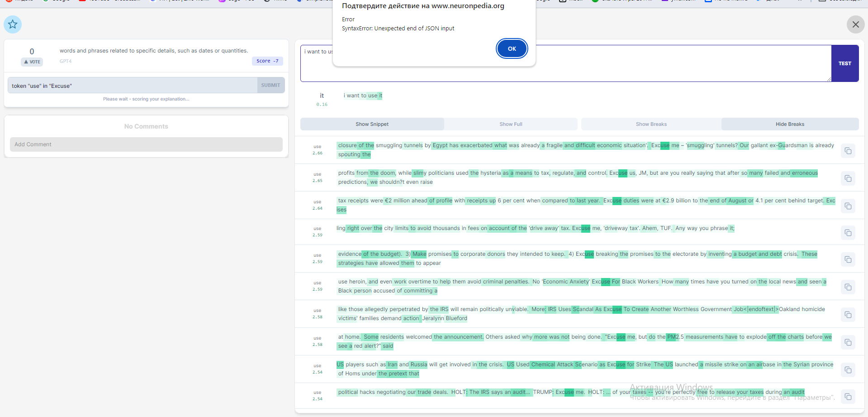Viewport: 868px width, 417px height.
Task: Click OK in the error dialog
Action: (x=512, y=48)
